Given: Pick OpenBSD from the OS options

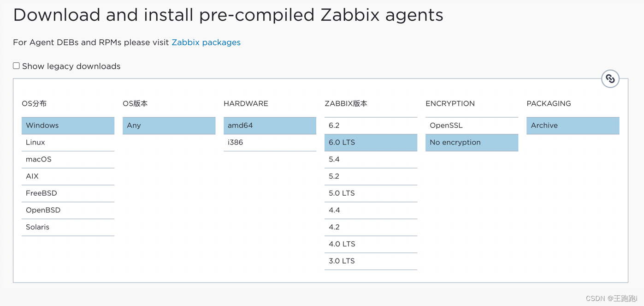Looking at the screenshot, I should tap(68, 210).
